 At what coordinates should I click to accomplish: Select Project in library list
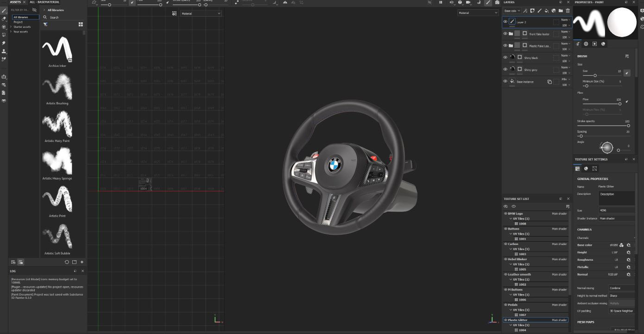[18, 22]
